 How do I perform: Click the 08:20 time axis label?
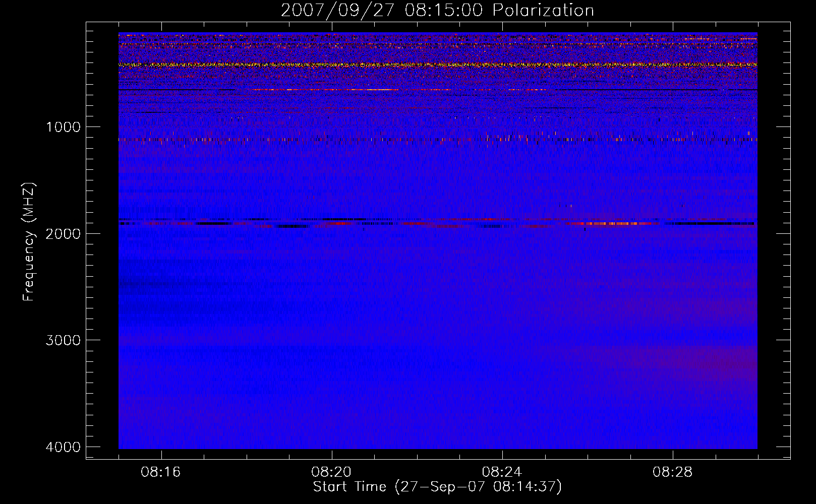(x=331, y=472)
